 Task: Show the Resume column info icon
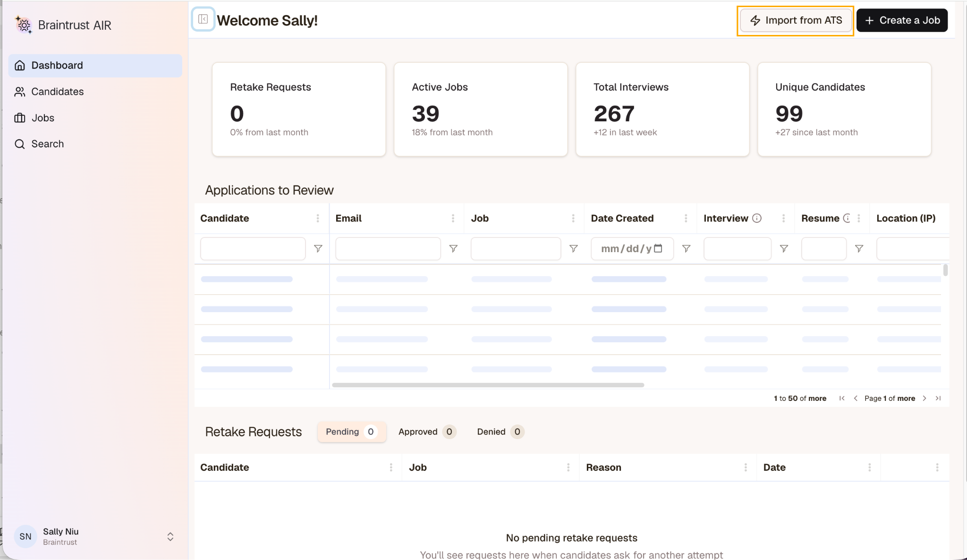[x=847, y=218]
